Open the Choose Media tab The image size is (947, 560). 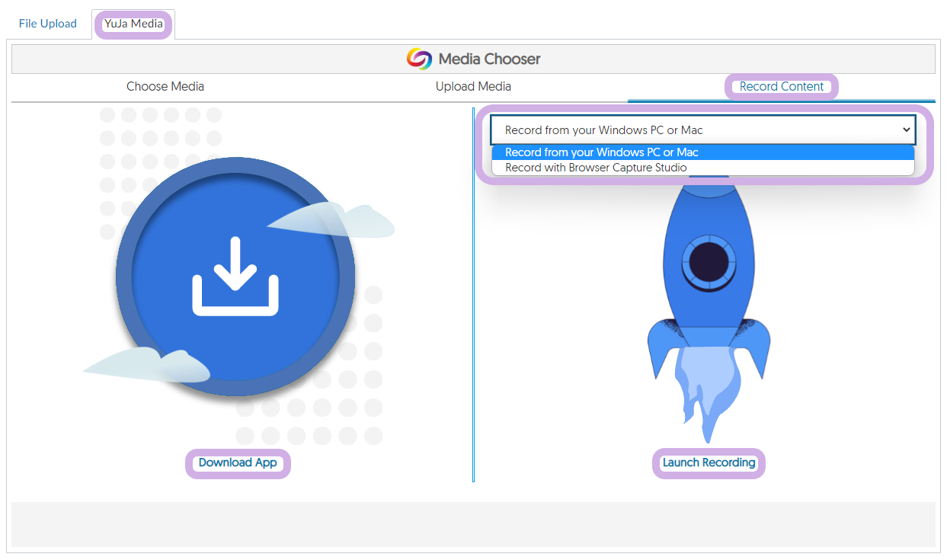pos(165,86)
